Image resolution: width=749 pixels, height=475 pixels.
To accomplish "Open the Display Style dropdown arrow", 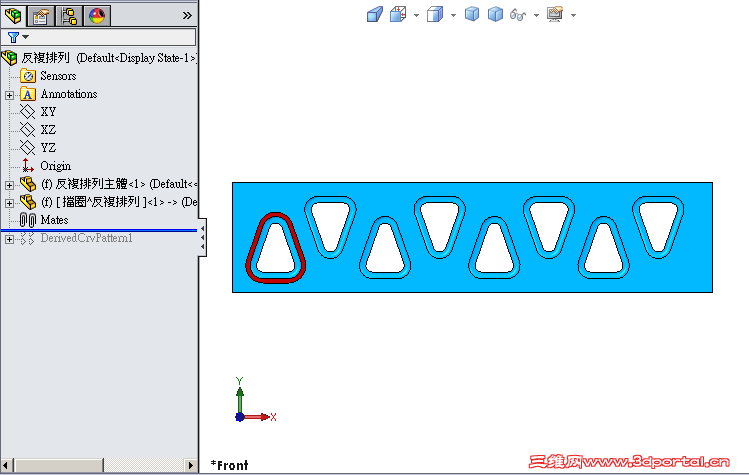I will click(453, 15).
